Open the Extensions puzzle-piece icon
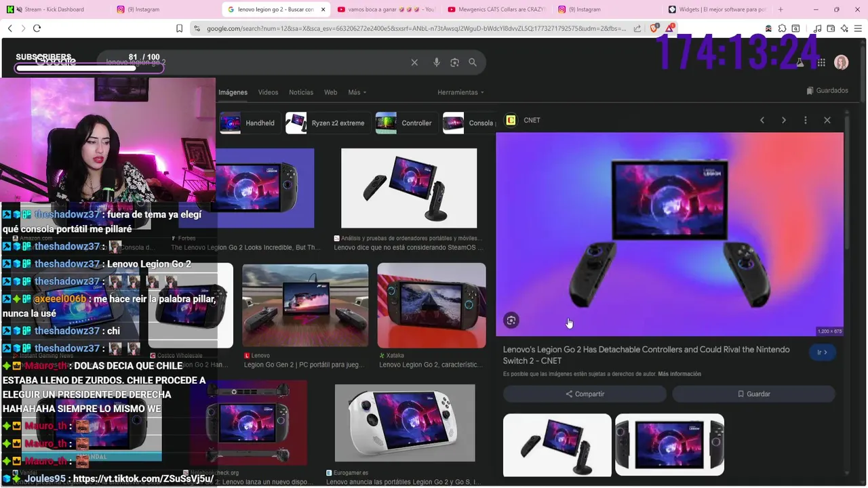Screen dimensions: 868x488 pyautogui.click(x=782, y=28)
